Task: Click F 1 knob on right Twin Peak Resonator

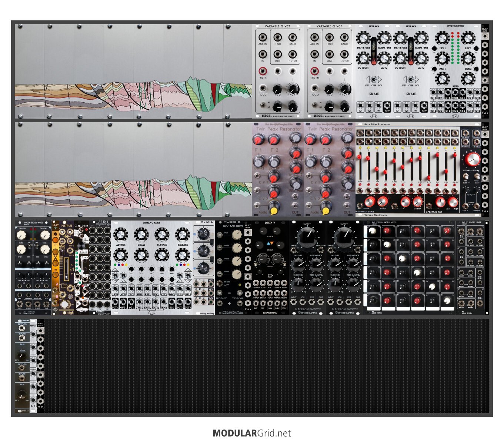Action: (310, 140)
